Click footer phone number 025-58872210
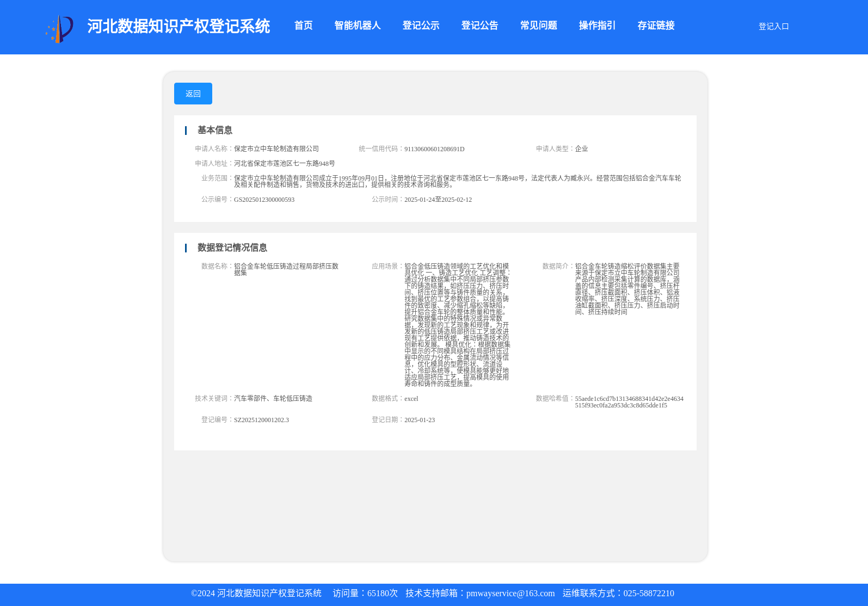The width and height of the screenshot is (868, 606). [x=649, y=593]
